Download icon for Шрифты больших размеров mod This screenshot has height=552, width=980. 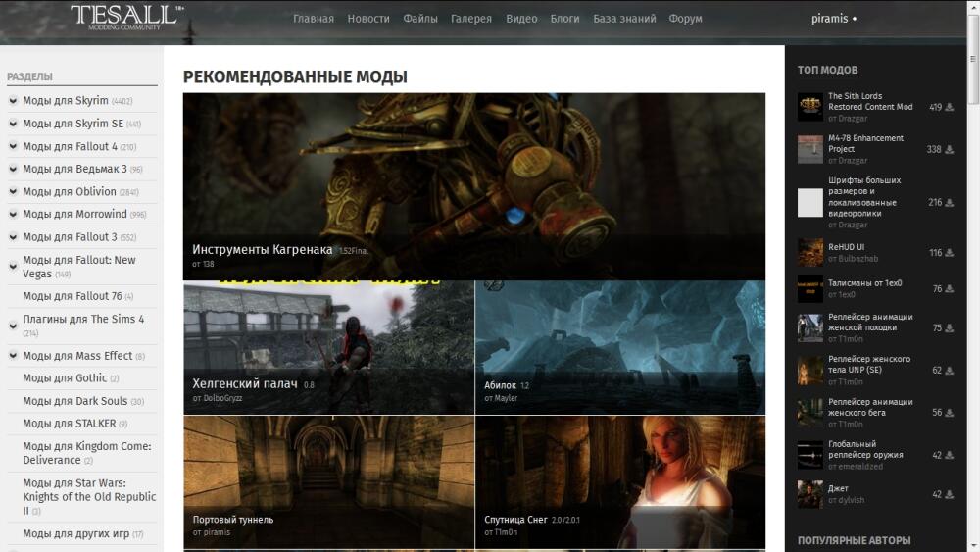coord(950,203)
